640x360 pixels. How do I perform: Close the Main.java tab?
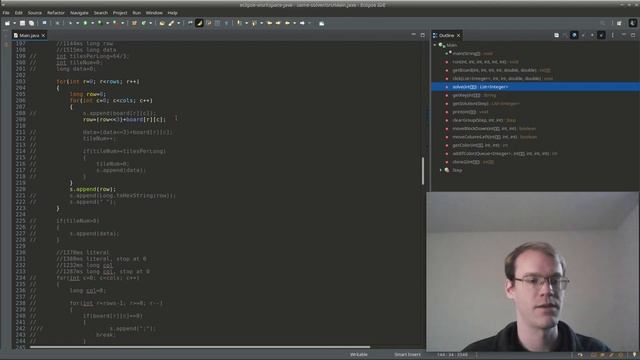point(43,36)
